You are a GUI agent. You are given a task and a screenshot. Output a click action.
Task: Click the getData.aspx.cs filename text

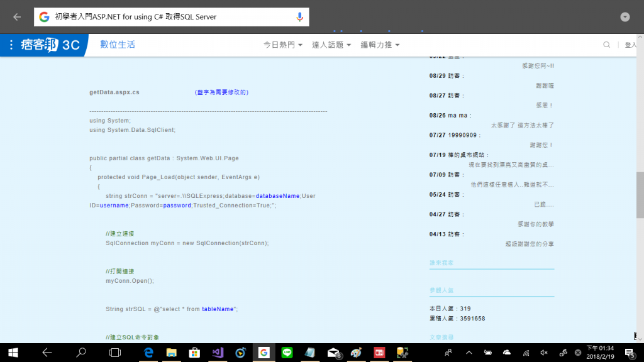coord(114,92)
